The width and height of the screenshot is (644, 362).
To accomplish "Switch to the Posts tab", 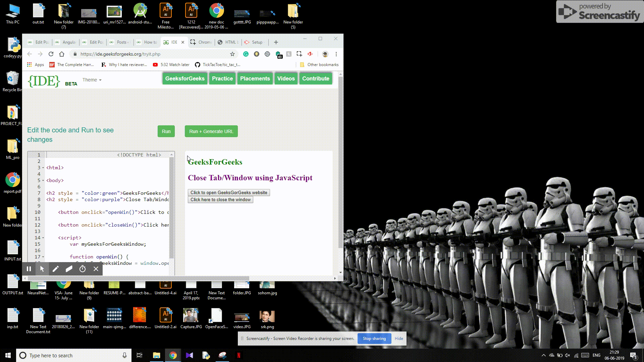I will (x=120, y=42).
